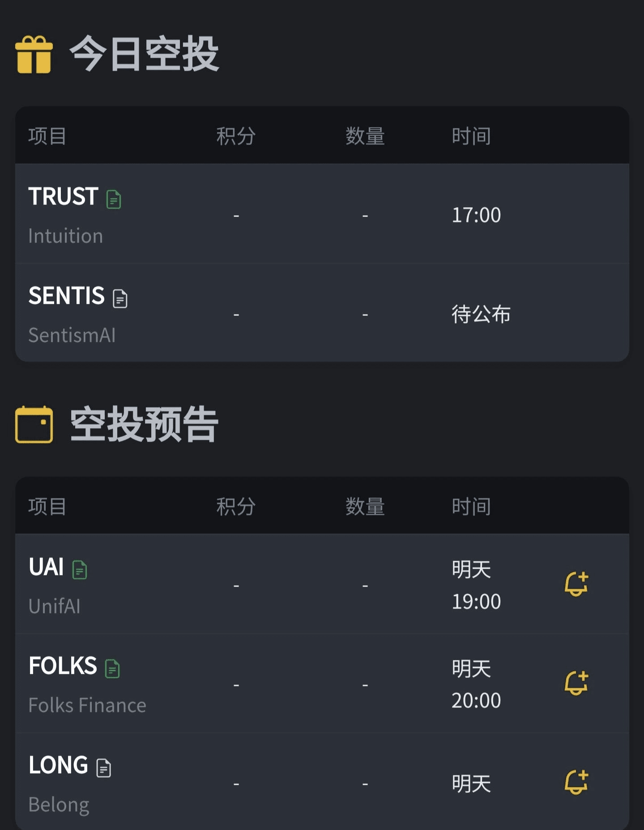The width and height of the screenshot is (644, 830).
Task: Click the 待公布 status for SENTIS
Action: [481, 314]
